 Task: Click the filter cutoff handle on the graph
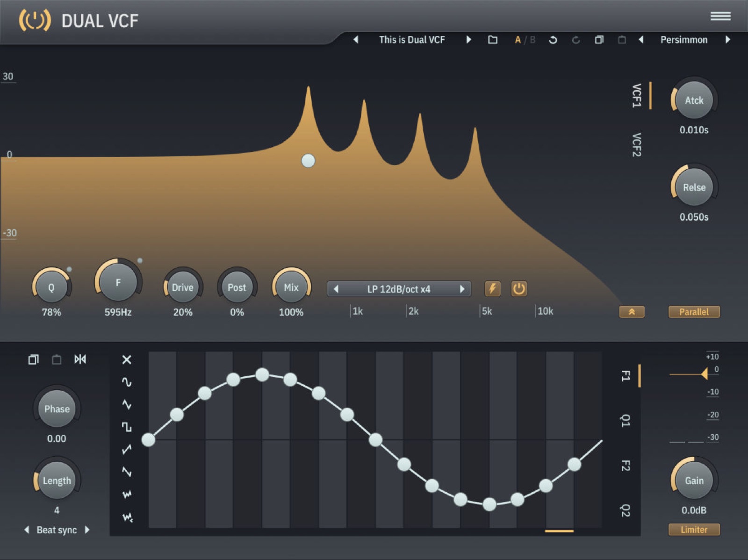click(x=308, y=161)
